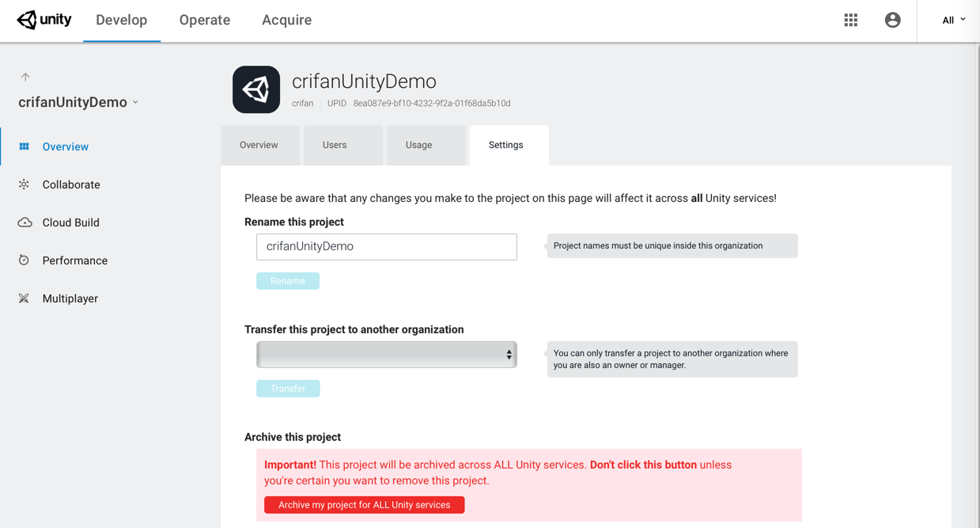Open the transfer organization select box
Screen dimensions: 980x528
(386, 355)
